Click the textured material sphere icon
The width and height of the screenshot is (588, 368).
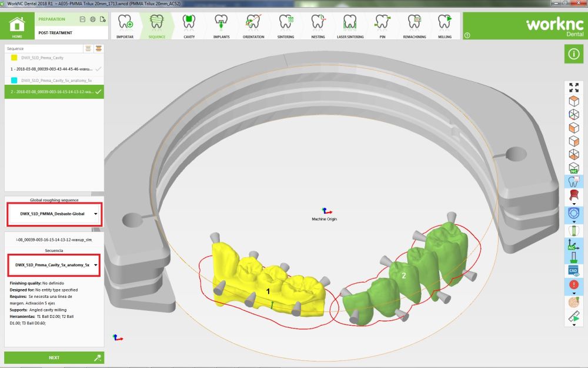point(574,302)
